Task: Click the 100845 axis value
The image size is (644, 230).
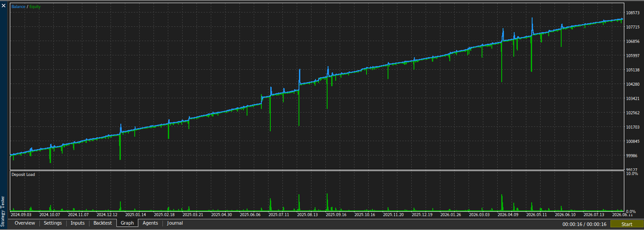Action: [633, 142]
